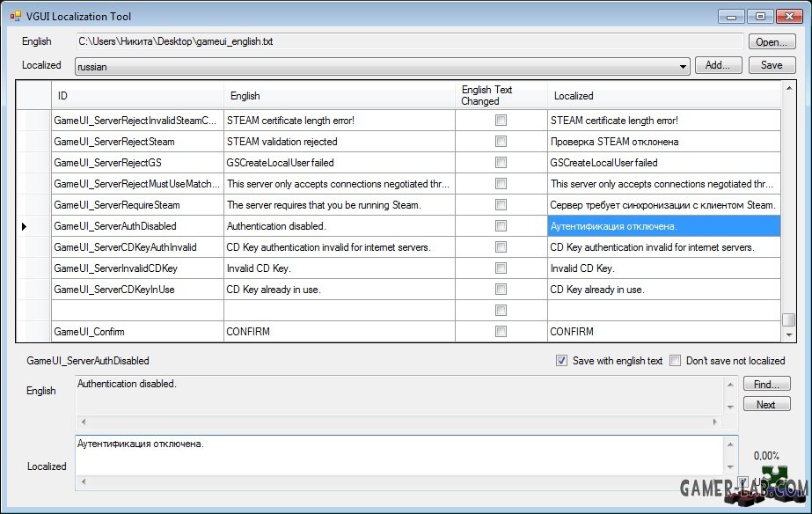
Task: Check English Text Changed for STEAM certificate length row
Action: pos(501,121)
